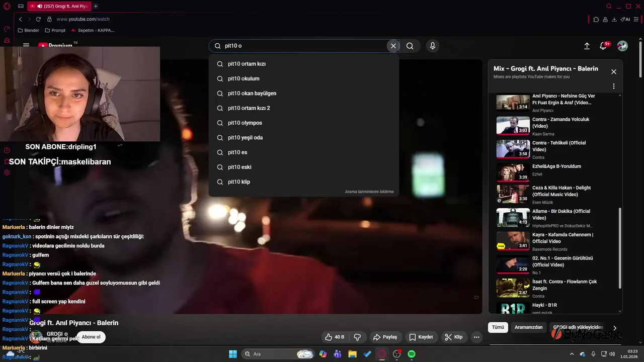Viewport: 644px width, 362px height.
Task: Select suggestion 'pit10 es'
Action: coord(304,152)
